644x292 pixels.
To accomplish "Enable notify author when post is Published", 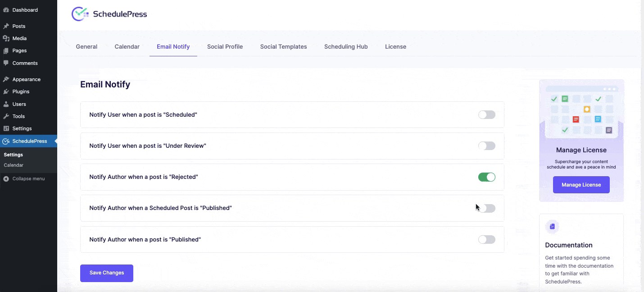I will pos(487,239).
